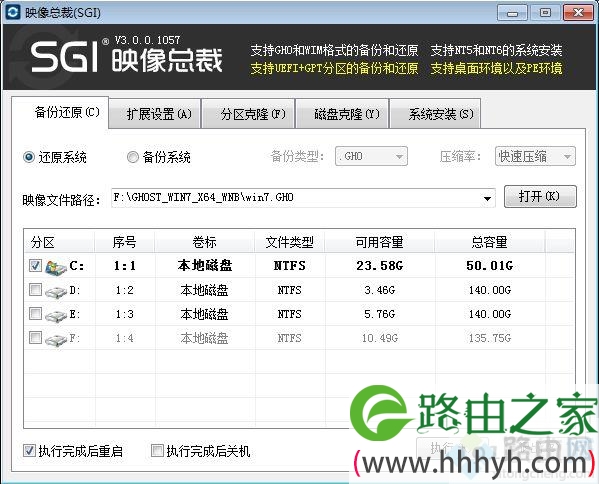Click the disk icon for drive F:
The height and width of the screenshot is (484, 599).
point(56,340)
